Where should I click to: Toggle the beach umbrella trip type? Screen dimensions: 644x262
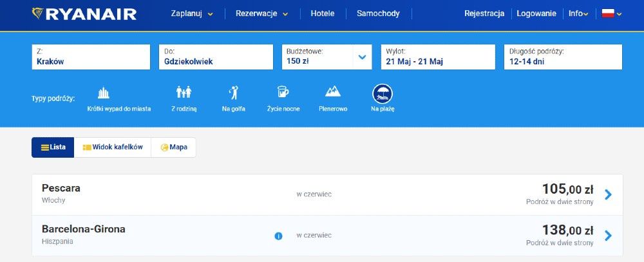(x=383, y=93)
